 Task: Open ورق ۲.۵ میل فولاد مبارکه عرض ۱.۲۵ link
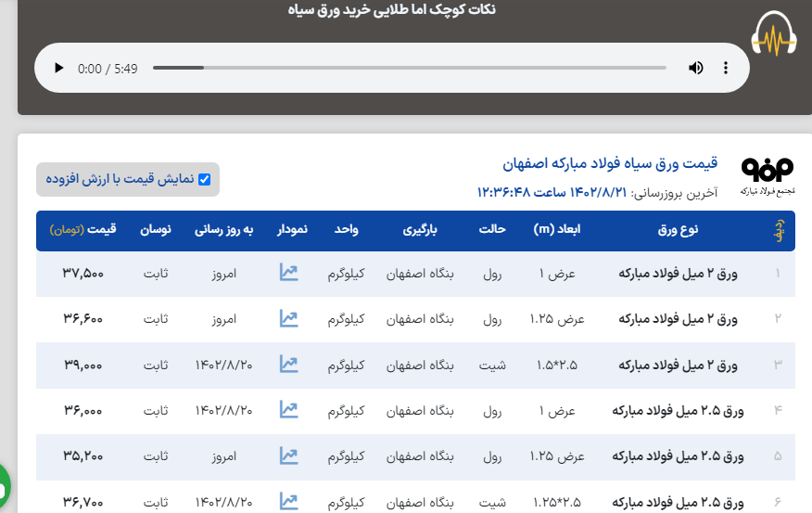pos(675,455)
